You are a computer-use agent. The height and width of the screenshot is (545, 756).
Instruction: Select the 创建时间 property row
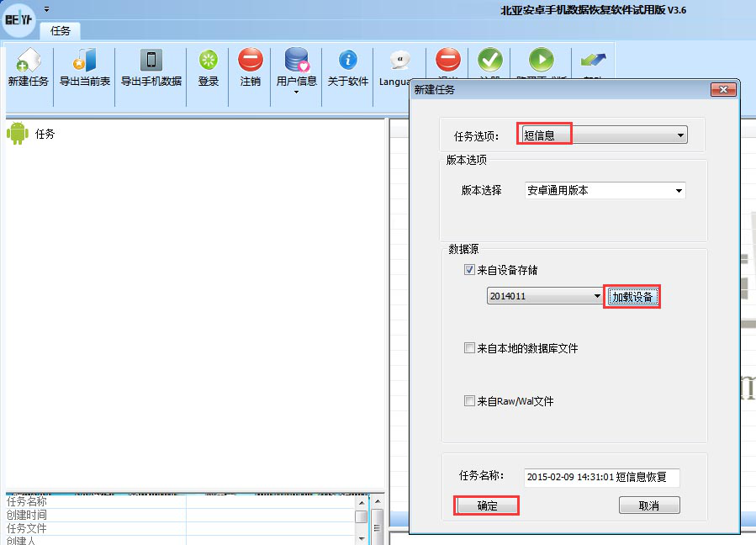[x=181, y=515]
